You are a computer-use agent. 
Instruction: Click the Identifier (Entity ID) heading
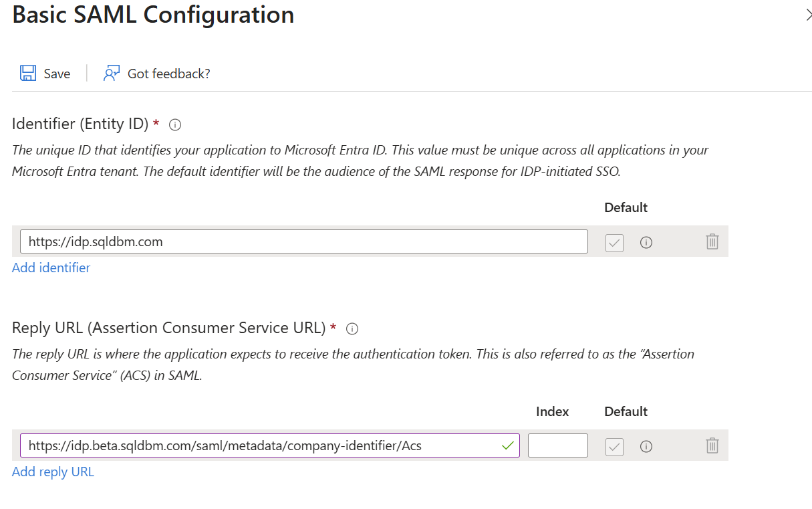coord(80,124)
